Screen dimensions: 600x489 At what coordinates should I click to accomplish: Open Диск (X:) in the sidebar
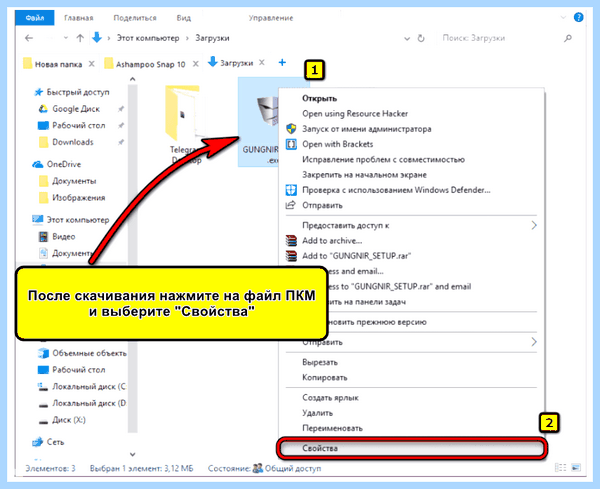[62, 420]
